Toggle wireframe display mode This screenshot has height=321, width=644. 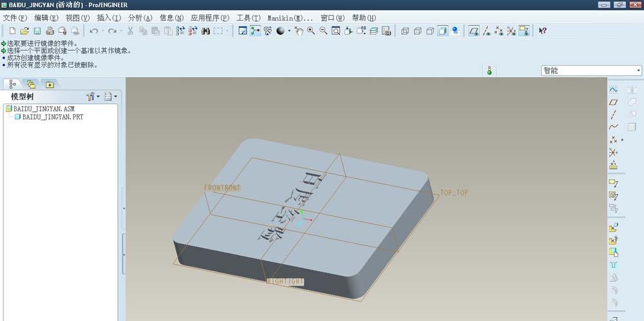point(405,31)
